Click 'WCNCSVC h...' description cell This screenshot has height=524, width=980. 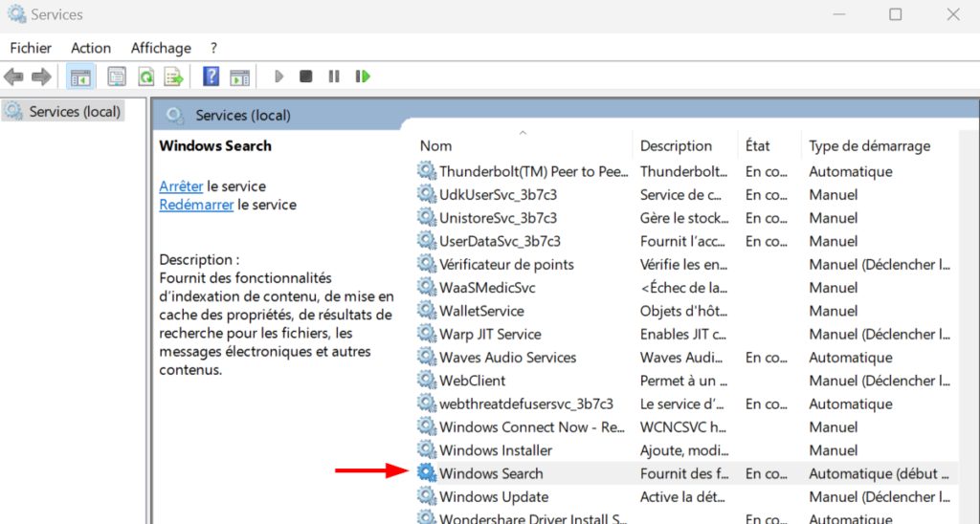(x=683, y=427)
